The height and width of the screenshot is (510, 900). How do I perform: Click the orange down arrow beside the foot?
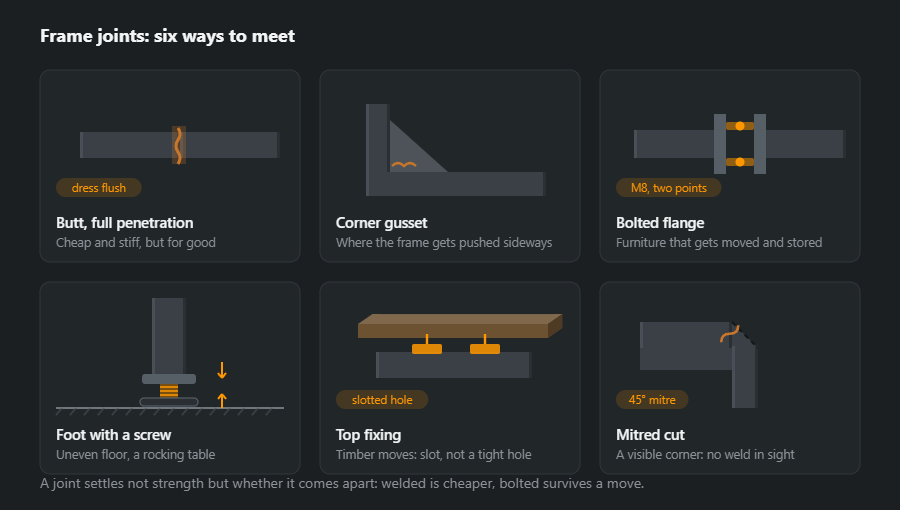pyautogui.click(x=222, y=370)
